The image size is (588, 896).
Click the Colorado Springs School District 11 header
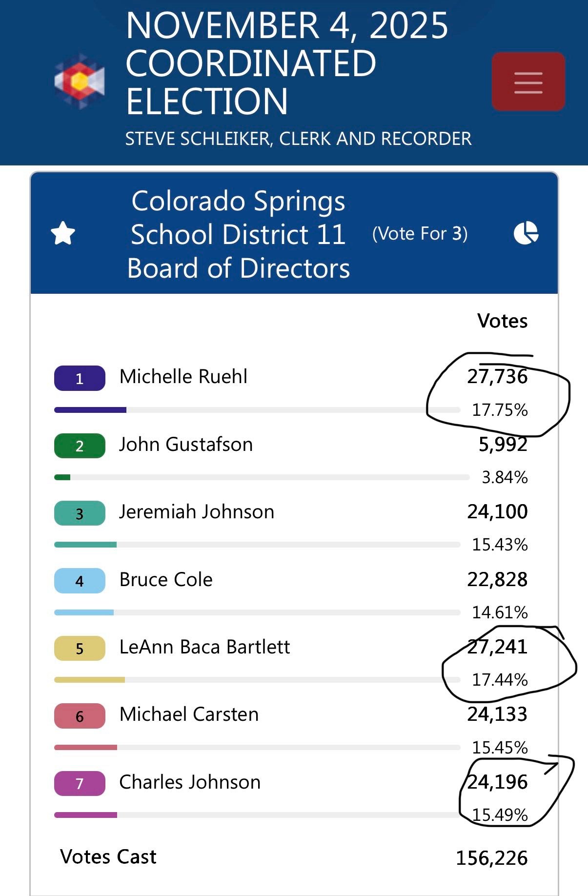tap(238, 234)
